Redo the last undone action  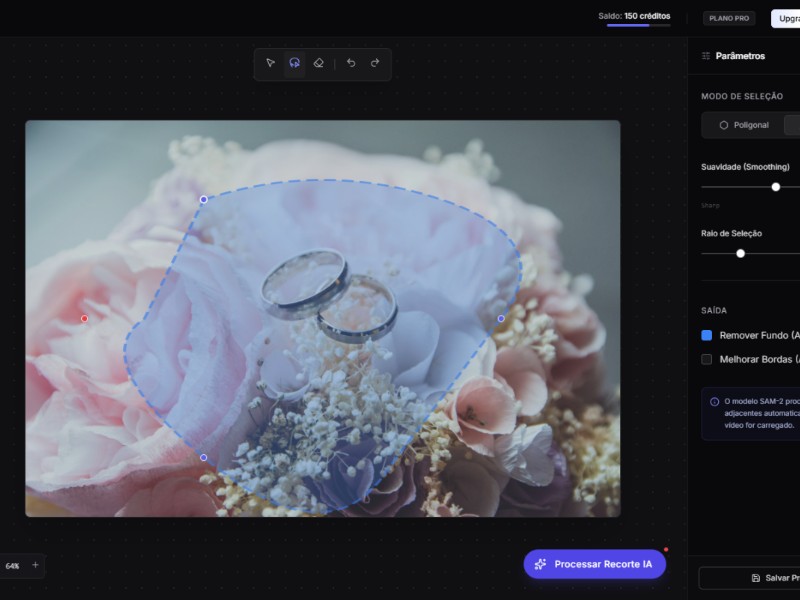(375, 63)
